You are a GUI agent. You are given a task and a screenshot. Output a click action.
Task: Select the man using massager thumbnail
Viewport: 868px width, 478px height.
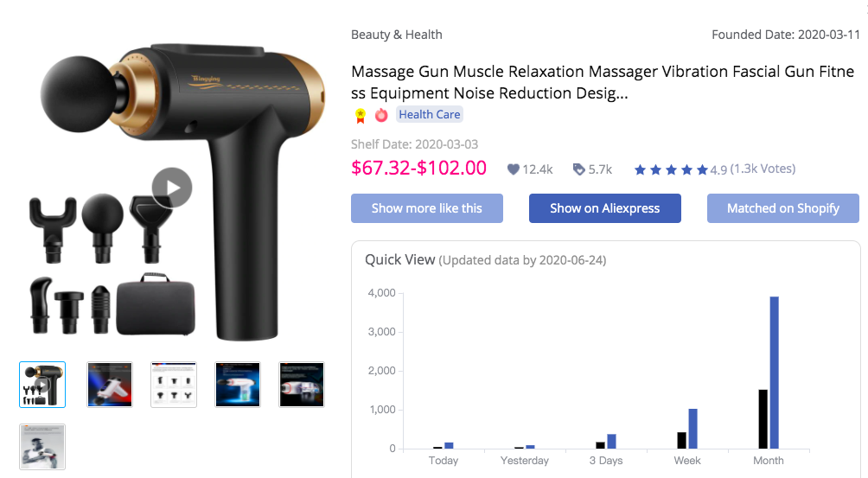click(x=42, y=447)
